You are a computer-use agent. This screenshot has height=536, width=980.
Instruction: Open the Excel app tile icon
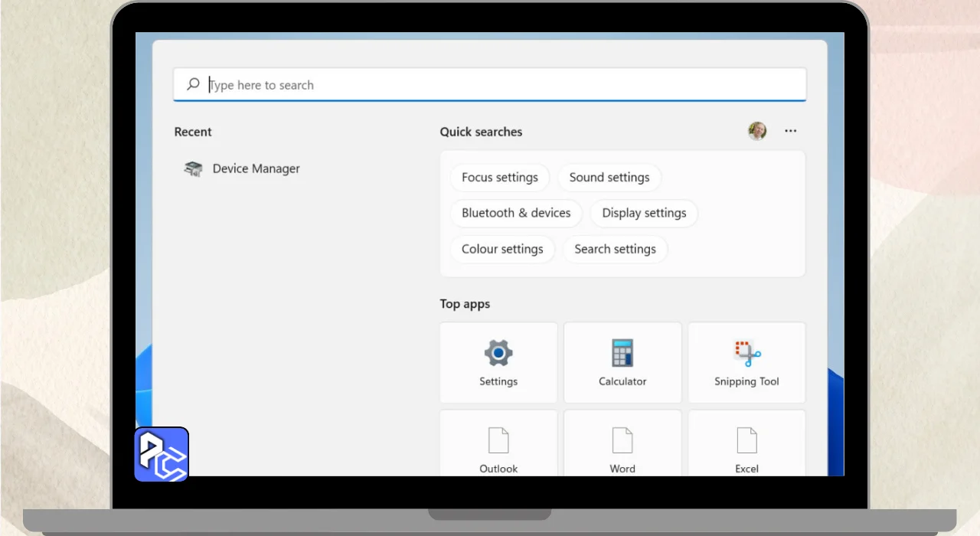click(x=746, y=440)
